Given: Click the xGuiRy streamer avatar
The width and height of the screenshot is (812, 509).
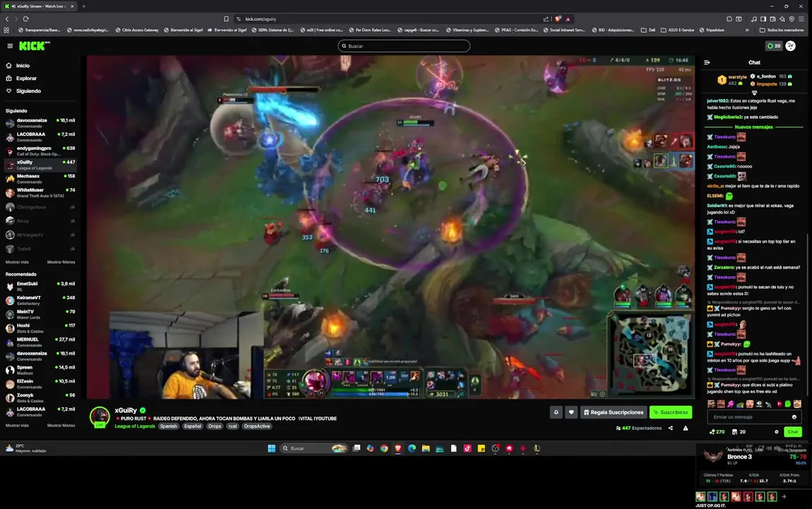Looking at the screenshot, I should click(x=100, y=416).
